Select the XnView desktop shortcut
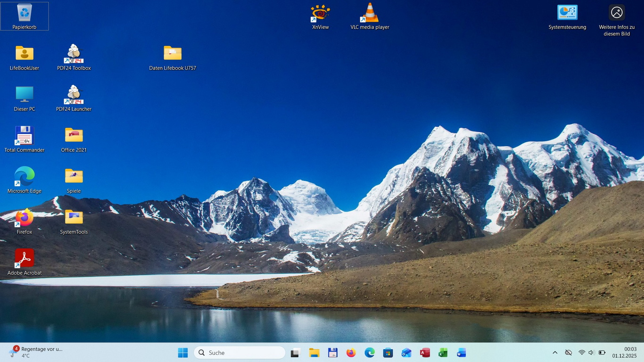The image size is (644, 362). 320,13
